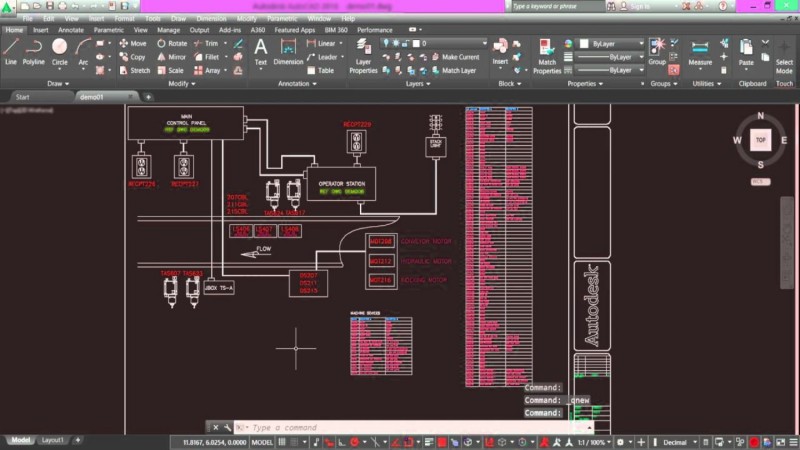
Task: Expand the Properties panel
Action: pyautogui.click(x=585, y=84)
